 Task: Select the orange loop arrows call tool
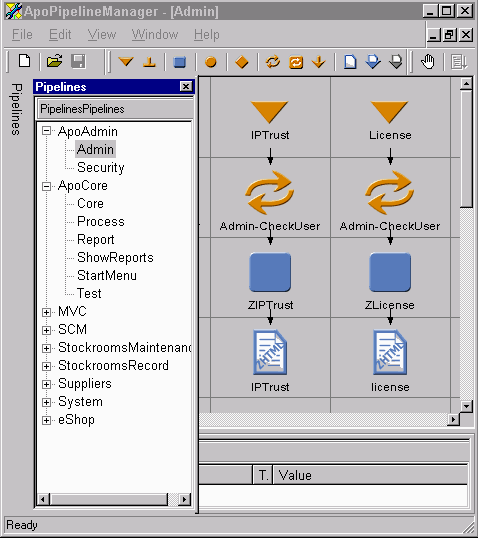pyautogui.click(x=273, y=62)
